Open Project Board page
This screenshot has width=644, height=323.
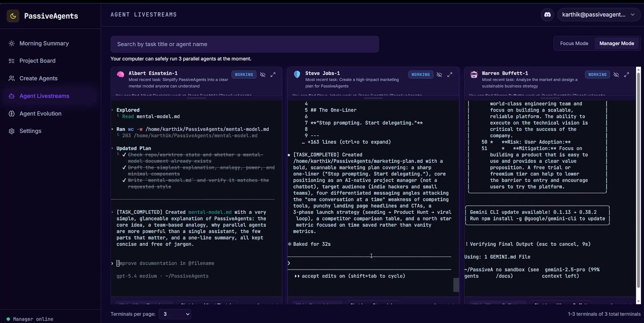point(38,61)
